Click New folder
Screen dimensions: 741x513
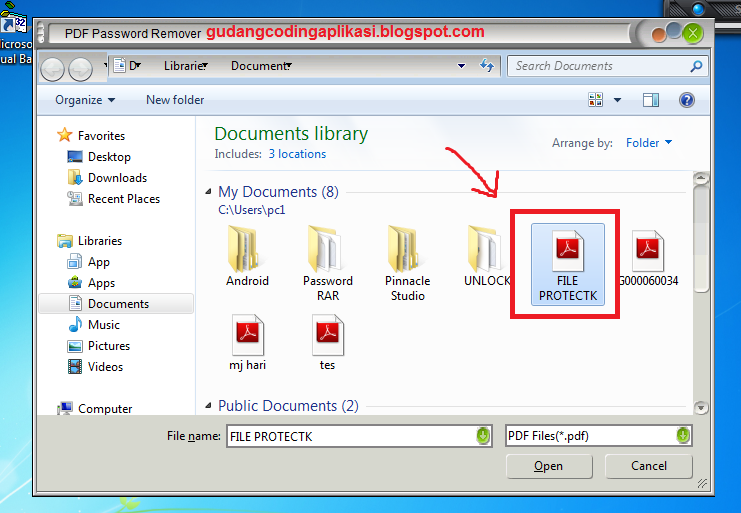[x=175, y=100]
